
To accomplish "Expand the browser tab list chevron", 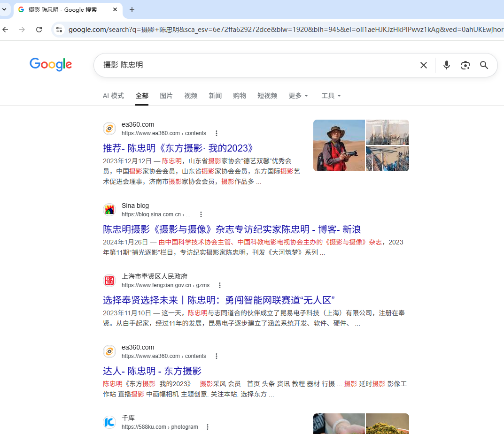I will pos(4,9).
